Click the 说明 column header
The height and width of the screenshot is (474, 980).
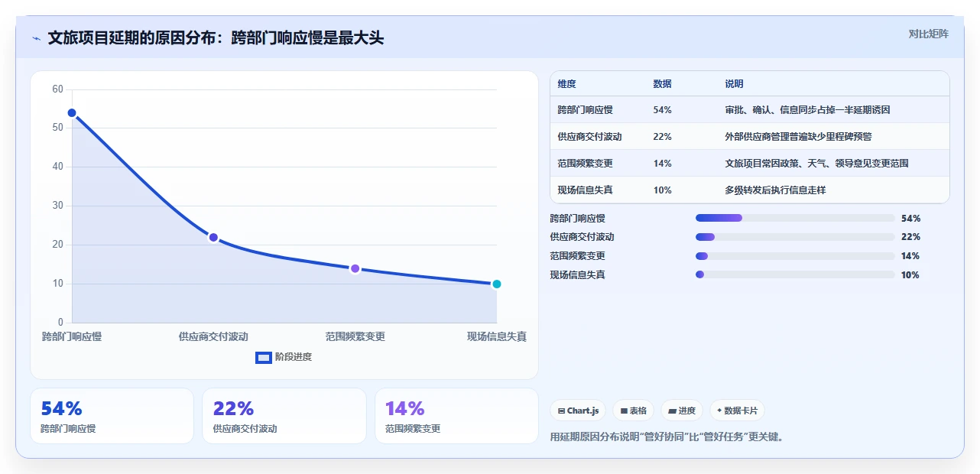tap(734, 84)
